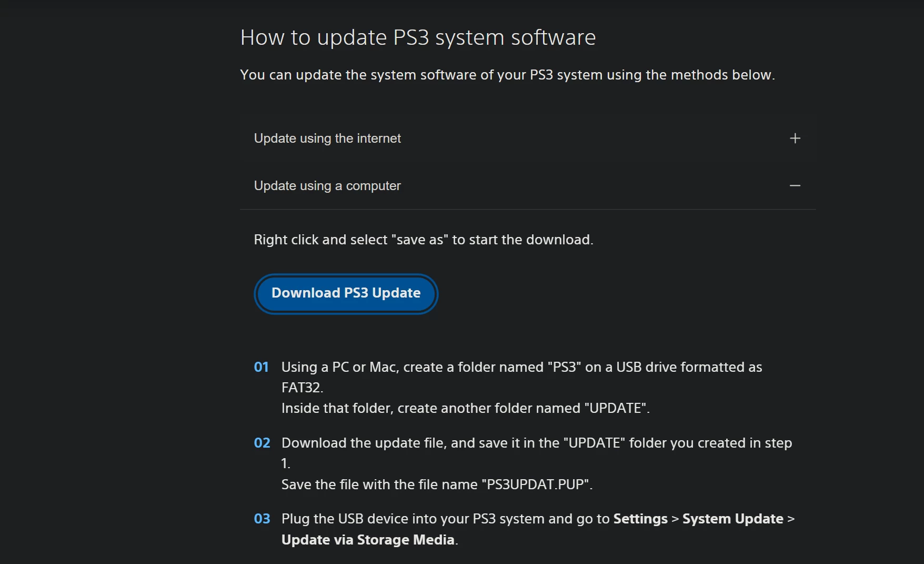Click the bold "System Update" text
This screenshot has height=564, width=924.
[732, 519]
